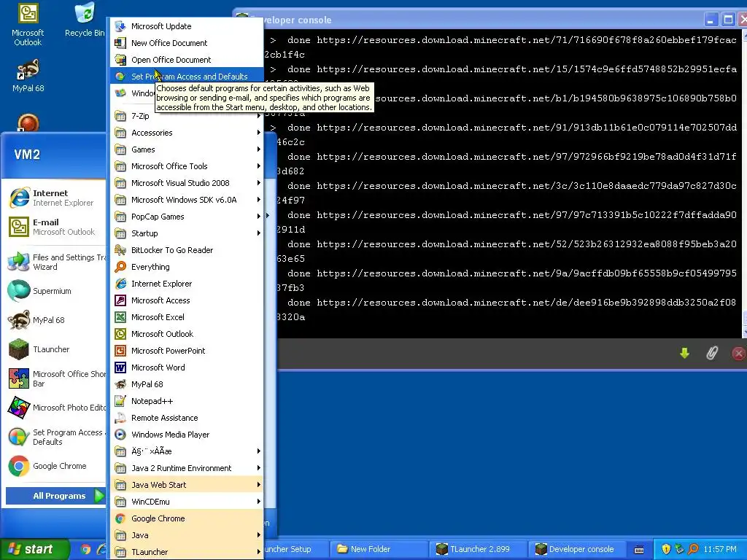Viewport: 747px width, 560px height.
Task: Click the All Programs button
Action: pyautogui.click(x=55, y=496)
